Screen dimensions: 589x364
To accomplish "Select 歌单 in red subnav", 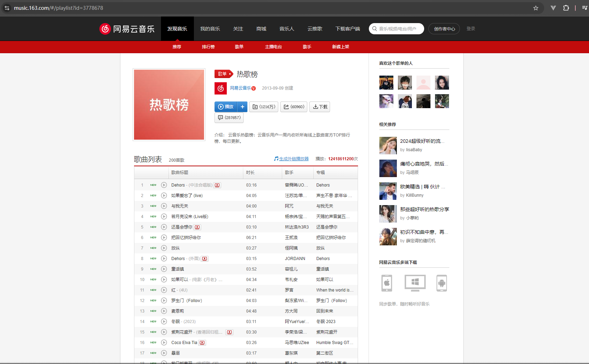I will [239, 47].
